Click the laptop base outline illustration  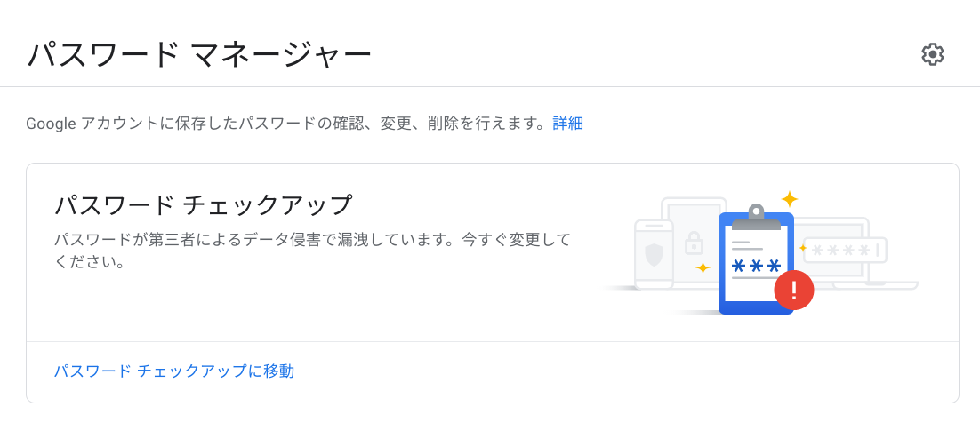pos(875,285)
